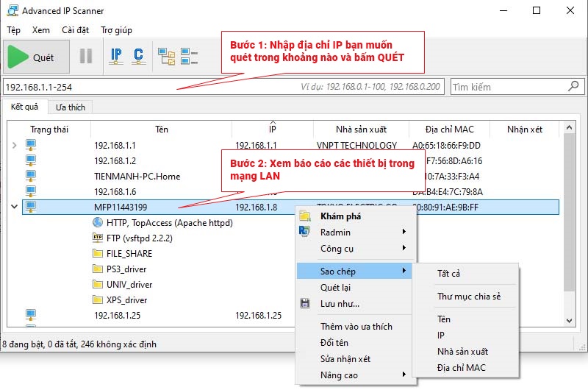This screenshot has height=390, width=588.
Task: Click the FTP vsftpd service icon
Action: (98, 238)
